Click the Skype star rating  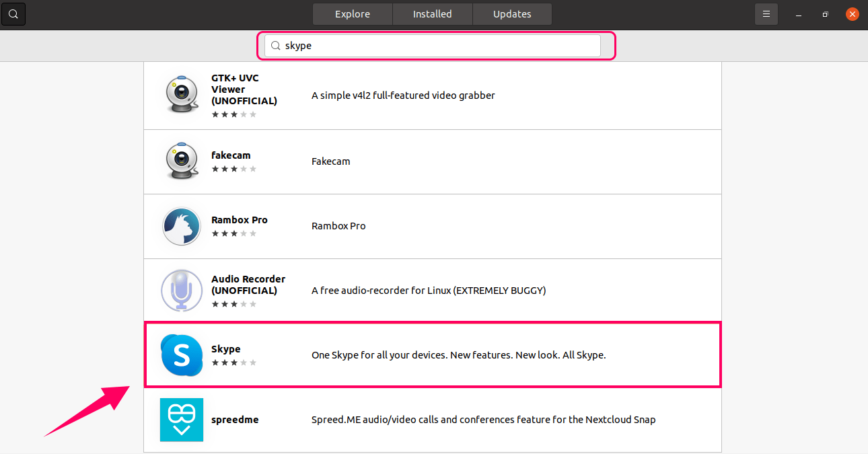coord(234,363)
